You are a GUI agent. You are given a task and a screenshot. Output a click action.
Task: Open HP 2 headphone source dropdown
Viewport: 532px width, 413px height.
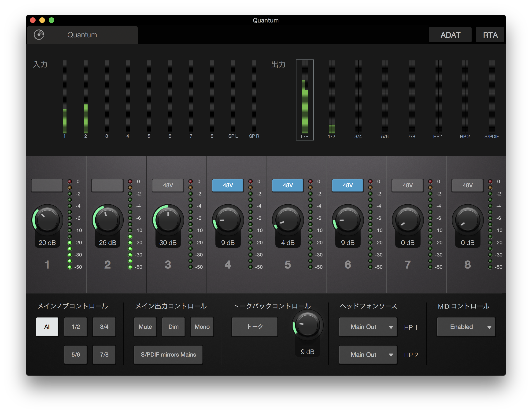(368, 355)
